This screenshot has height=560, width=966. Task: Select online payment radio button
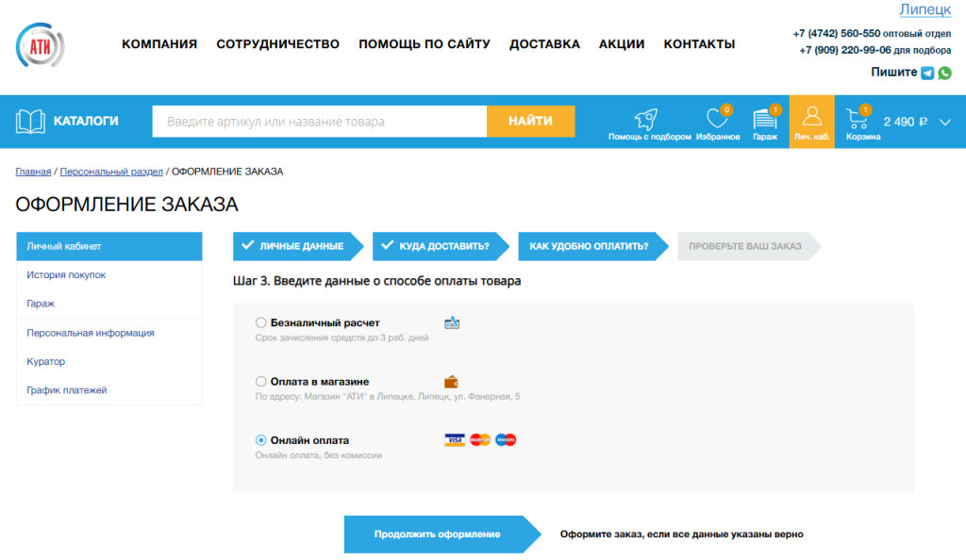point(261,440)
